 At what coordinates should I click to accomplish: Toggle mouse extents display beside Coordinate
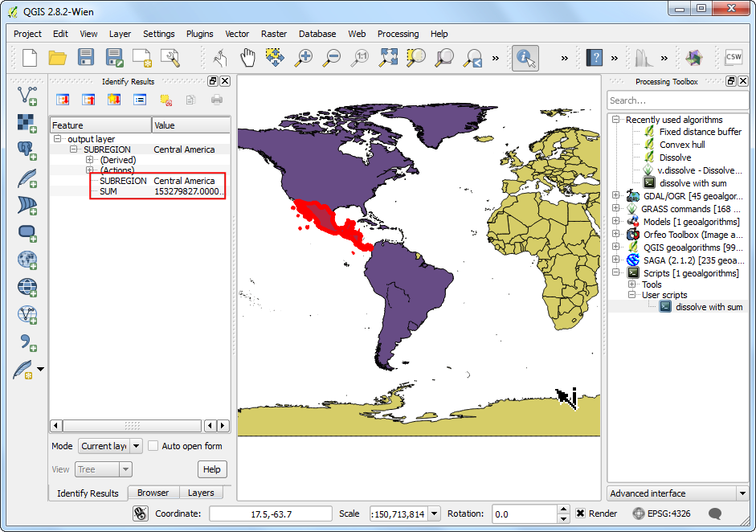[141, 514]
